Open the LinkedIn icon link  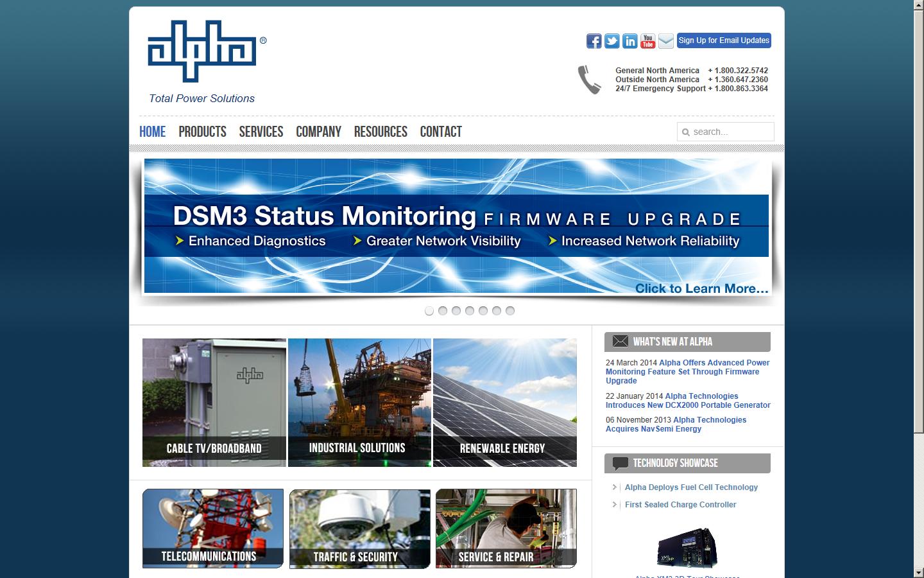[629, 41]
